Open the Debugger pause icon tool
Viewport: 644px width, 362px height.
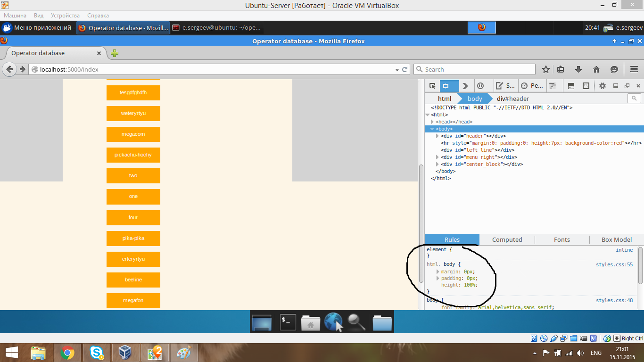coord(480,86)
